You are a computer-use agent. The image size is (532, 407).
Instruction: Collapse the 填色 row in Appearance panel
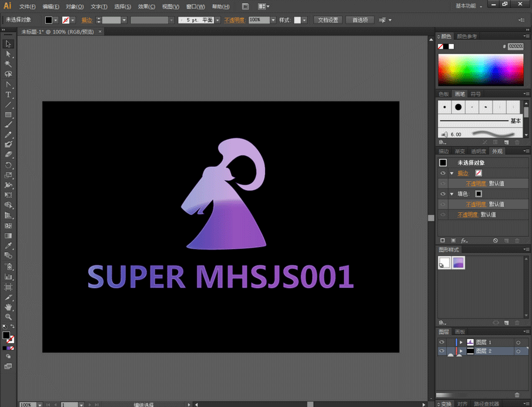coord(452,194)
